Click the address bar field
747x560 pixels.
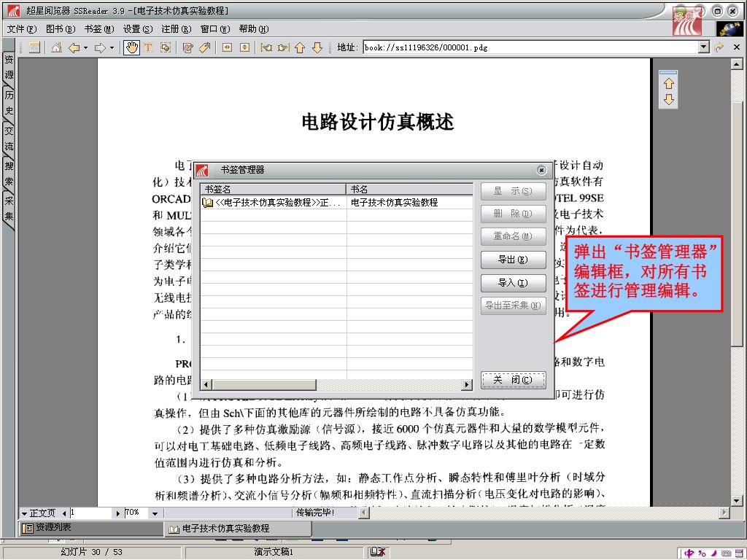pos(531,47)
